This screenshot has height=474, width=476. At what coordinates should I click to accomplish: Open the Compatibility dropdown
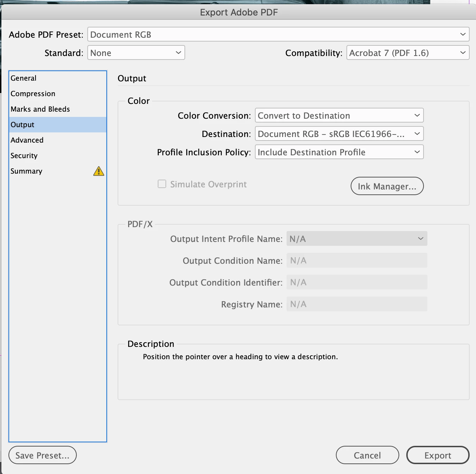pos(408,52)
